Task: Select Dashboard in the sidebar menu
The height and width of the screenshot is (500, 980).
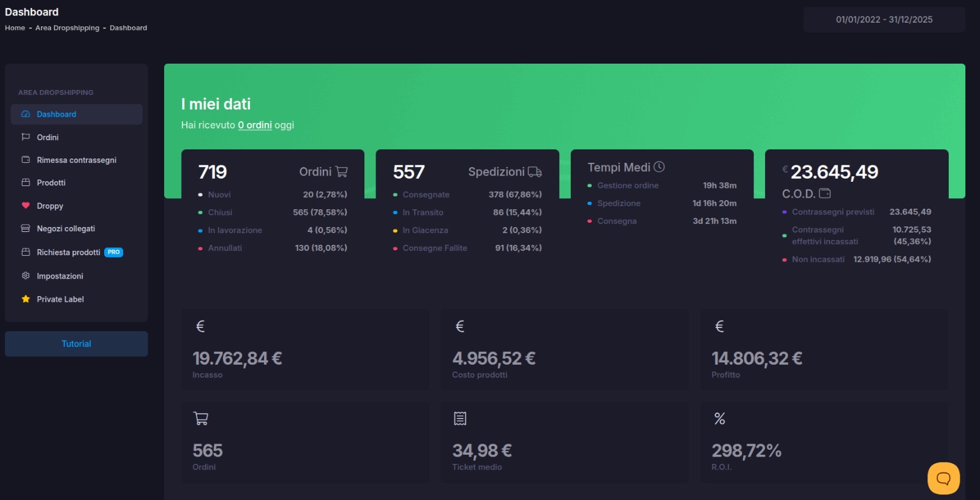Action: tap(77, 114)
